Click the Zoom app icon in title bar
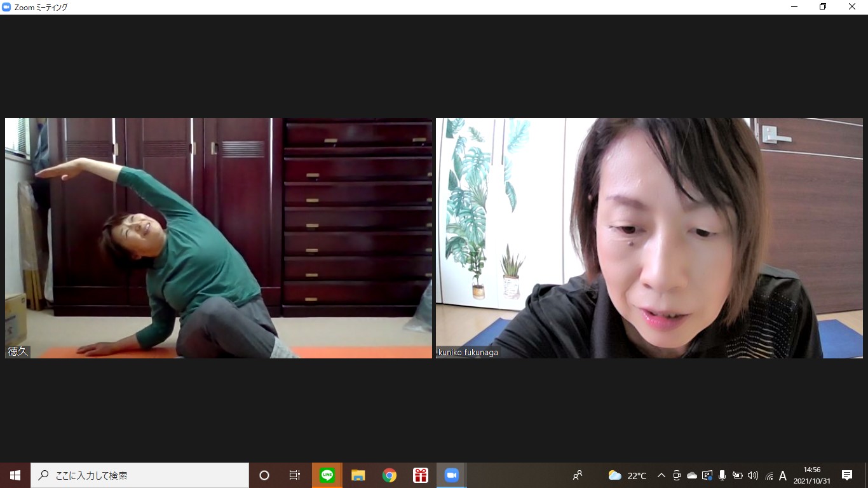Image resolution: width=868 pixels, height=488 pixels. point(6,7)
